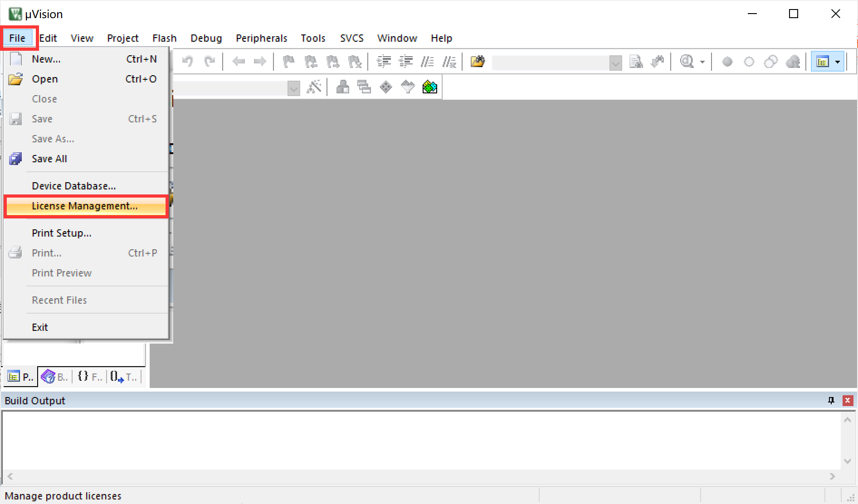Image resolution: width=858 pixels, height=504 pixels.
Task: Click the Incremental Find binoculars icon
Action: tap(658, 62)
